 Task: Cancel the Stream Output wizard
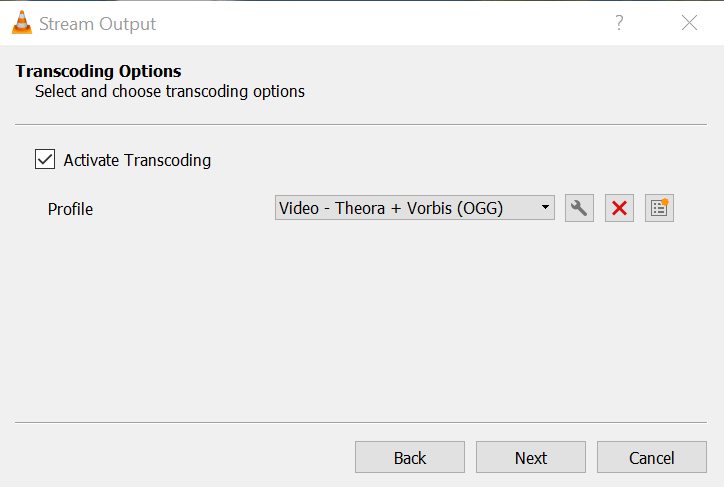[x=652, y=458]
